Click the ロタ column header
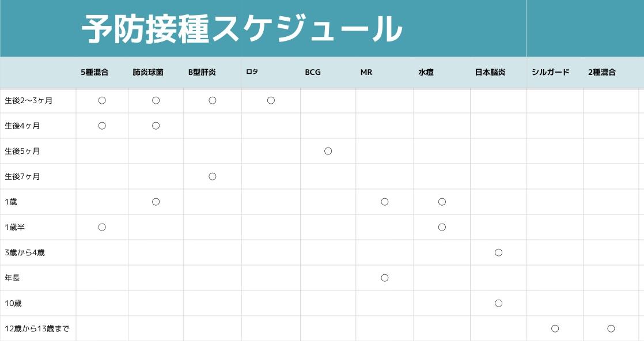The height and width of the screenshot is (359, 644). 252,73
